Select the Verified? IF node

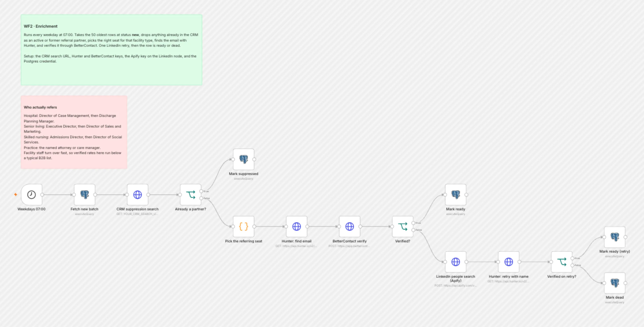402,227
